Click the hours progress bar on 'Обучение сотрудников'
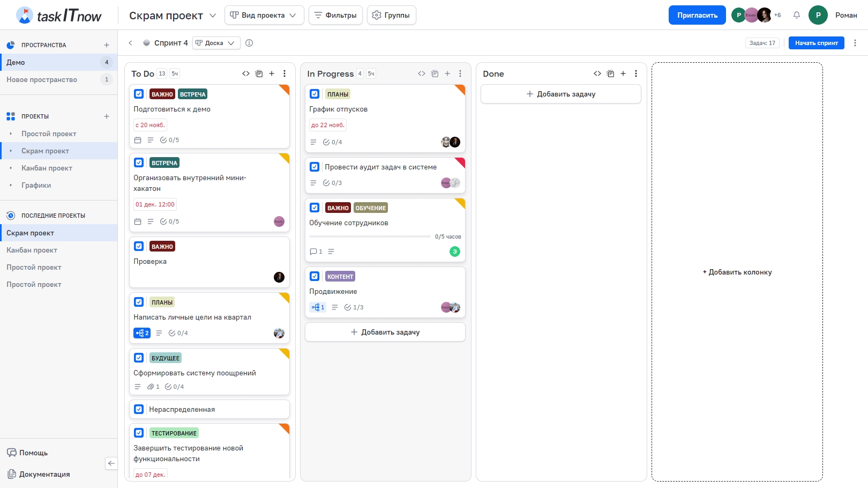The height and width of the screenshot is (488, 868). tap(370, 236)
